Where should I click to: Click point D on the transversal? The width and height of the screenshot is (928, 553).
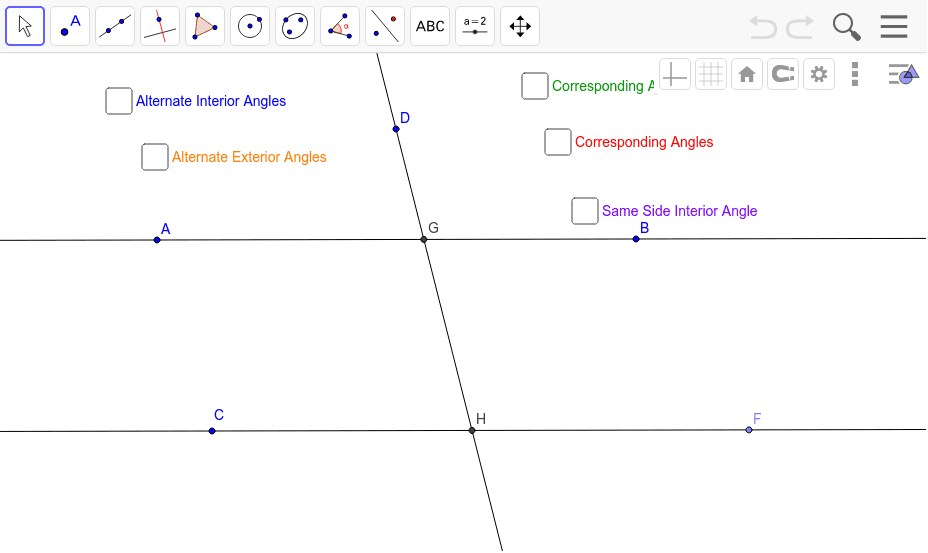[396, 129]
